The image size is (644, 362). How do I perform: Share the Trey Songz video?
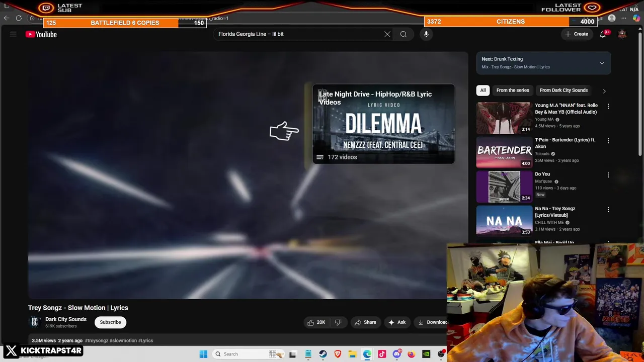(x=365, y=322)
